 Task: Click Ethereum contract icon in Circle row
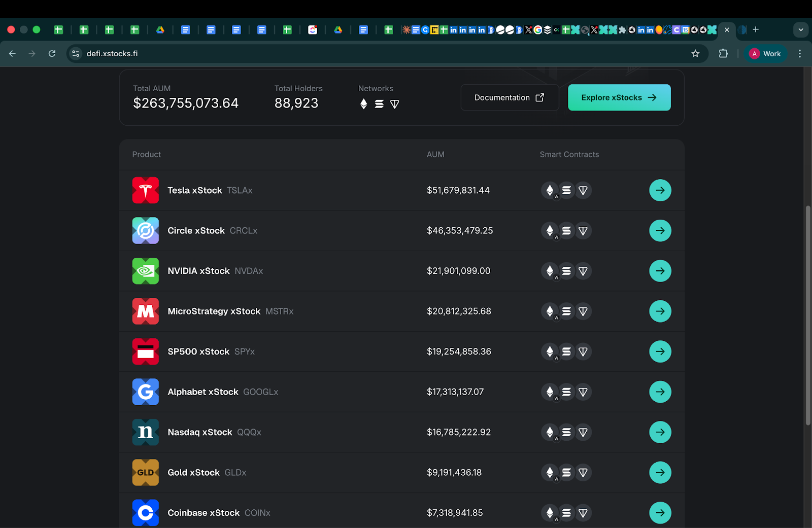click(x=550, y=230)
